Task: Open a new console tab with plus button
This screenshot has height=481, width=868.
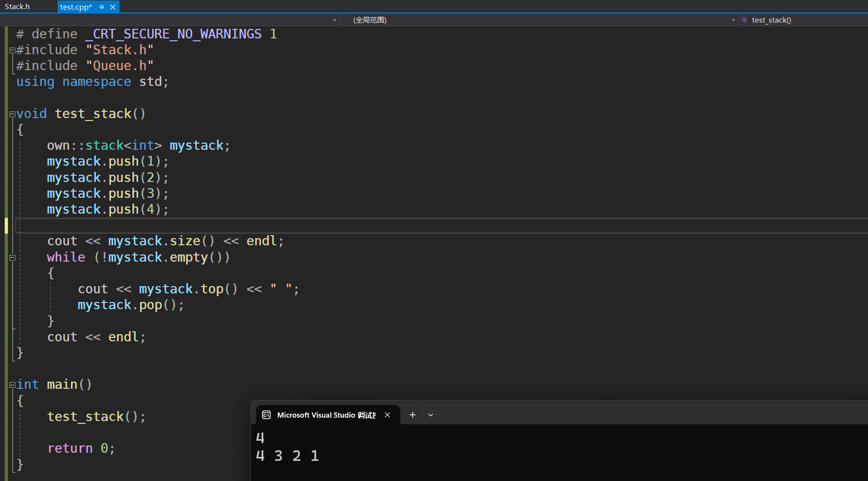Action: tap(412, 415)
